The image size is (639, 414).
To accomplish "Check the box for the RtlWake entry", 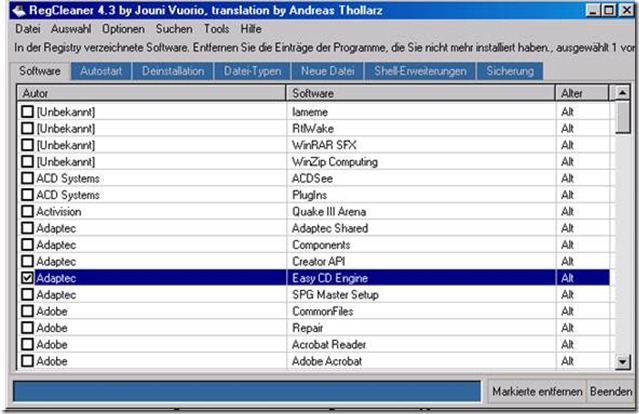I will [27, 128].
